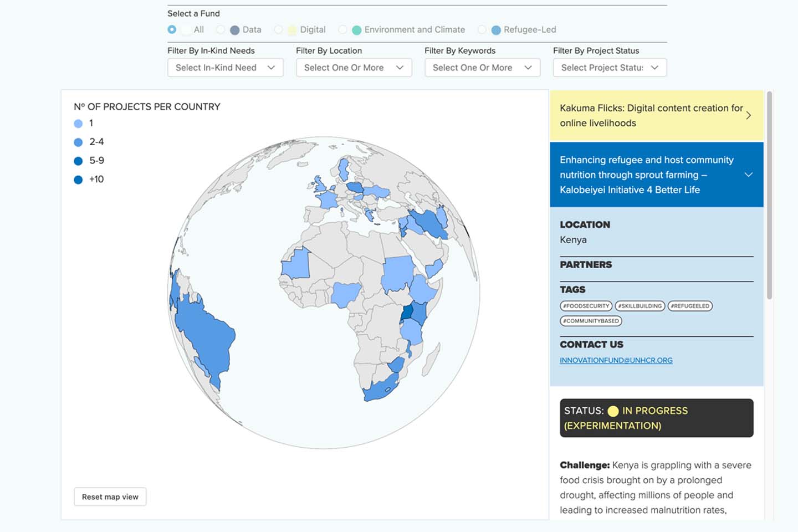
Task: Open the INNOVATIONFUND@UNHCR.ORG email link
Action: pos(616,360)
